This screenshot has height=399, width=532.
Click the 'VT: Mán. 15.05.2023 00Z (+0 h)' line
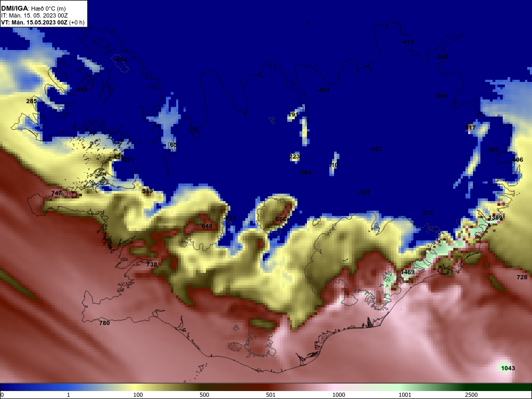click(x=43, y=23)
